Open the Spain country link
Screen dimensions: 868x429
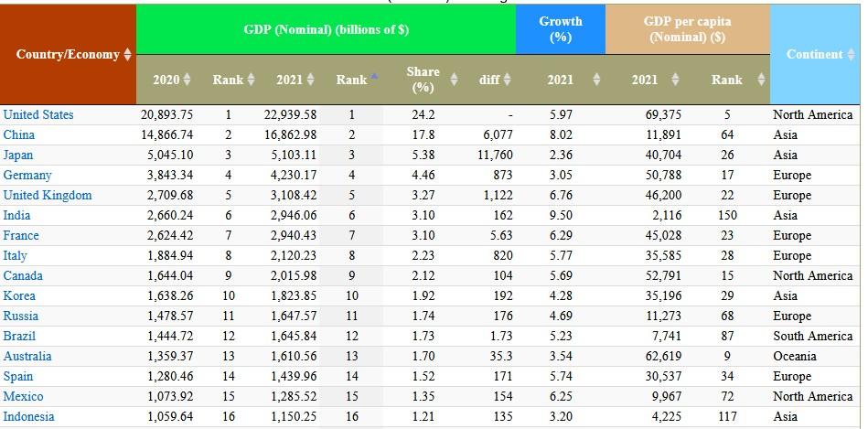pyautogui.click(x=18, y=376)
